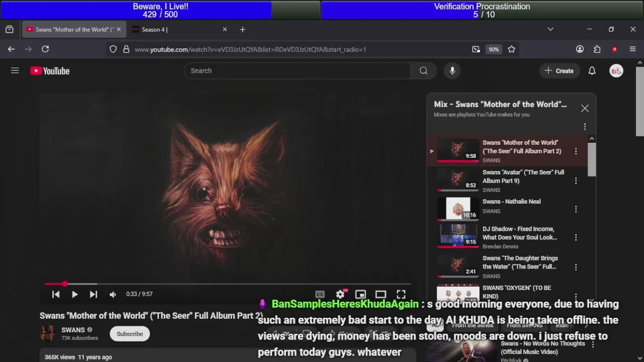The image size is (644, 362).
Task: Go to YouTube home via logo
Action: pos(50,71)
